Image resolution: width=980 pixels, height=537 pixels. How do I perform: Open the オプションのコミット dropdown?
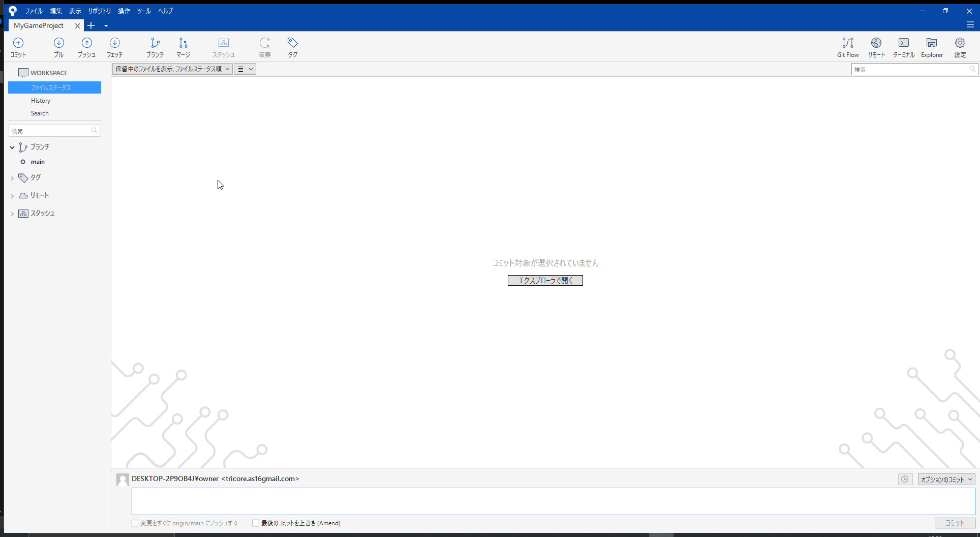tap(946, 479)
